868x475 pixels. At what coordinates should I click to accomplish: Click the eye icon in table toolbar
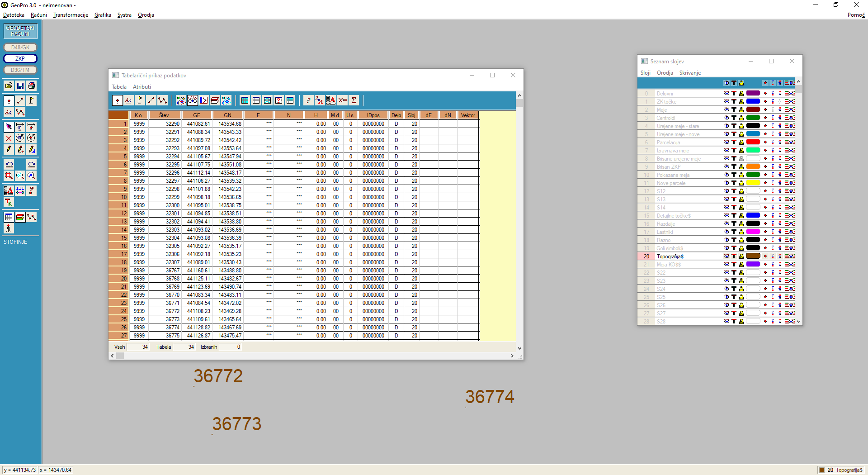coord(193,100)
